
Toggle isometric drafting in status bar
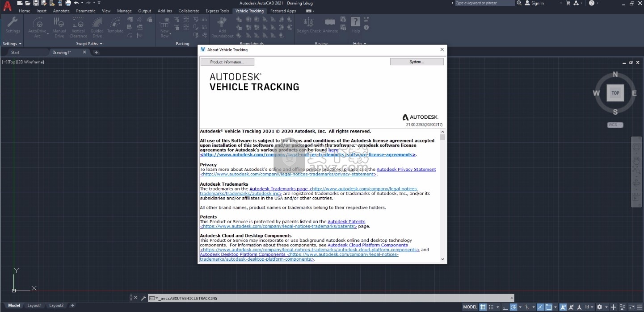tap(527, 307)
